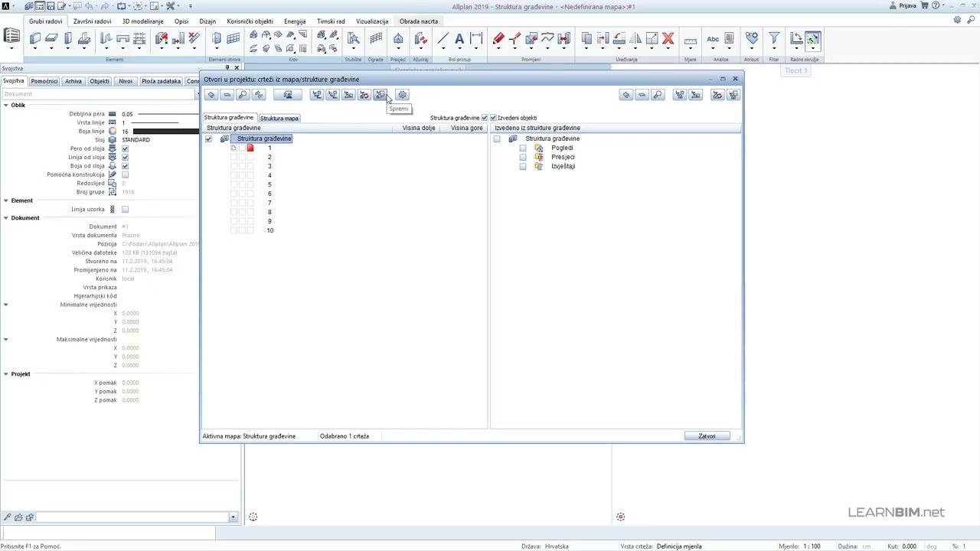This screenshot has height=551, width=980.
Task: Collapse Minimalne vrijednosti section
Action: coord(5,305)
